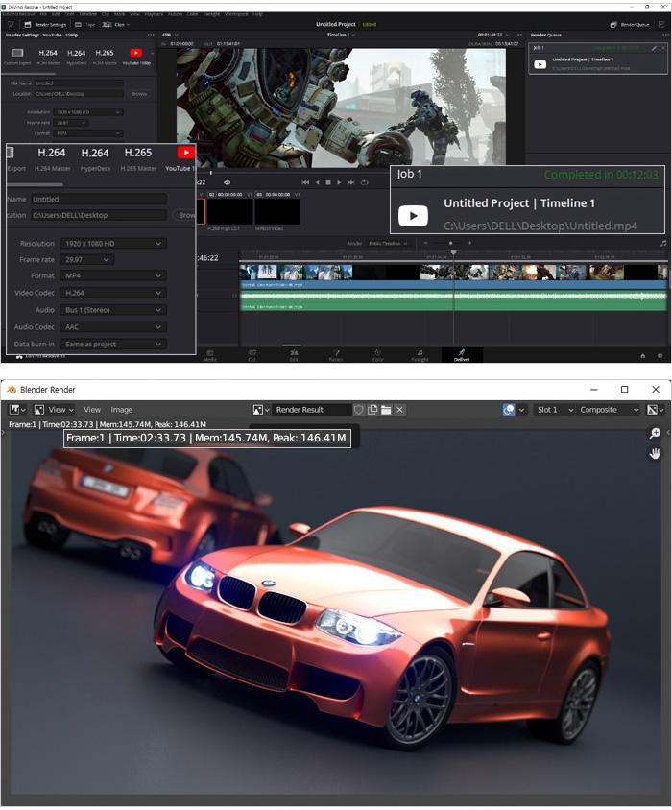Select clip thumbnail 02 in the clip strip
The image size is (672, 810).
(x=230, y=211)
